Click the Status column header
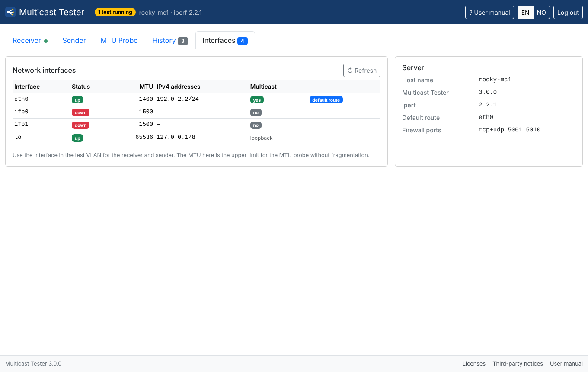 coord(81,87)
